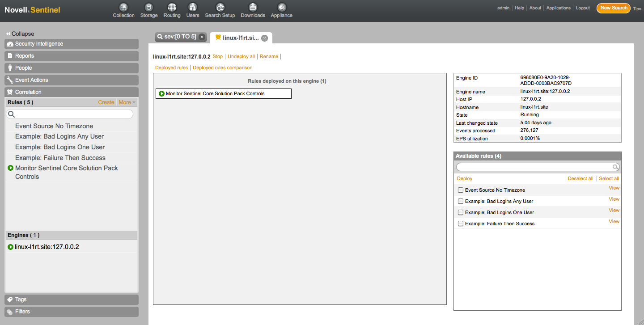Click the Deploy link in Available rules
The width and height of the screenshot is (644, 325).
tap(465, 178)
